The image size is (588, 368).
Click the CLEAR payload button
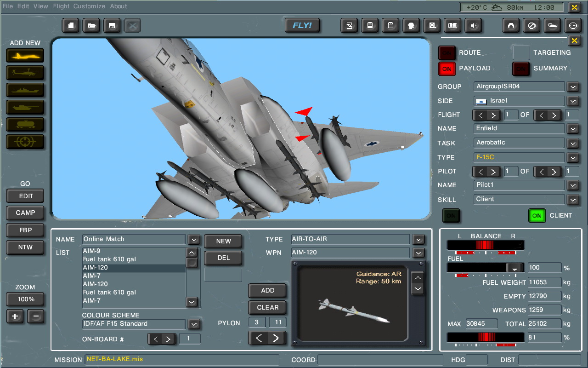[267, 307]
